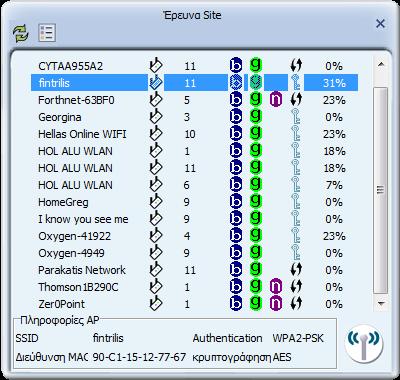Select the Oxygen-41922 network
The width and height of the screenshot is (400, 380).
(195, 236)
